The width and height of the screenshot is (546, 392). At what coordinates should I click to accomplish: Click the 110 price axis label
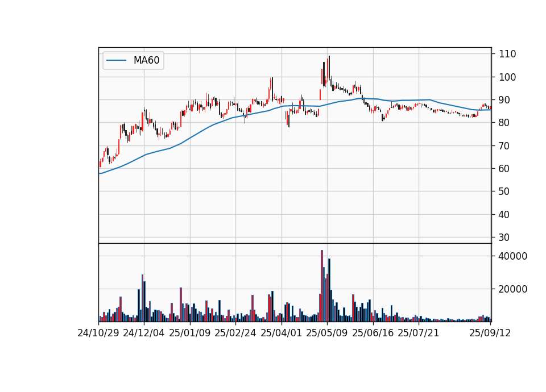point(507,54)
